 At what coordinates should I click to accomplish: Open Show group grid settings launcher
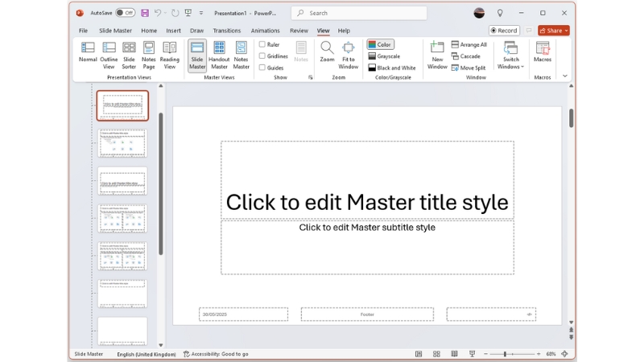tap(311, 77)
